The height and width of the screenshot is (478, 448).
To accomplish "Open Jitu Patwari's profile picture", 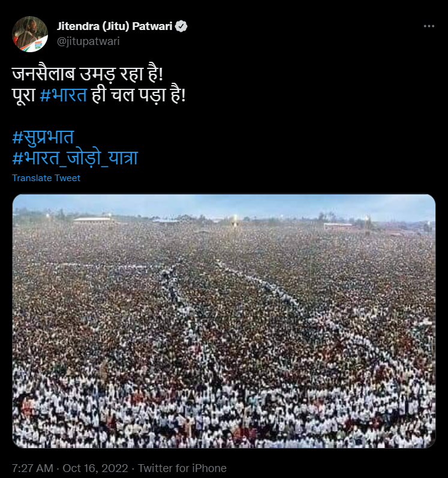I will coord(30,34).
